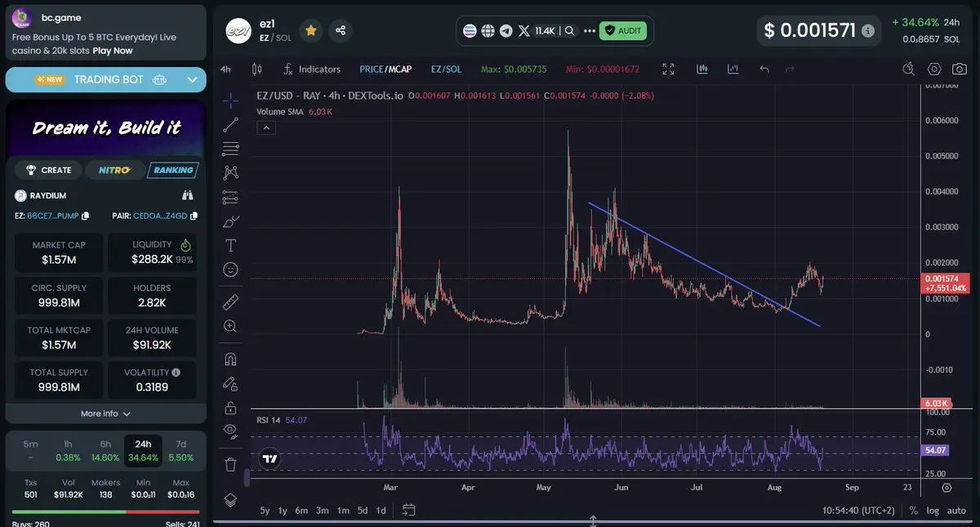Undo the last chart action
This screenshot has height=527, width=980.
coord(764,69)
